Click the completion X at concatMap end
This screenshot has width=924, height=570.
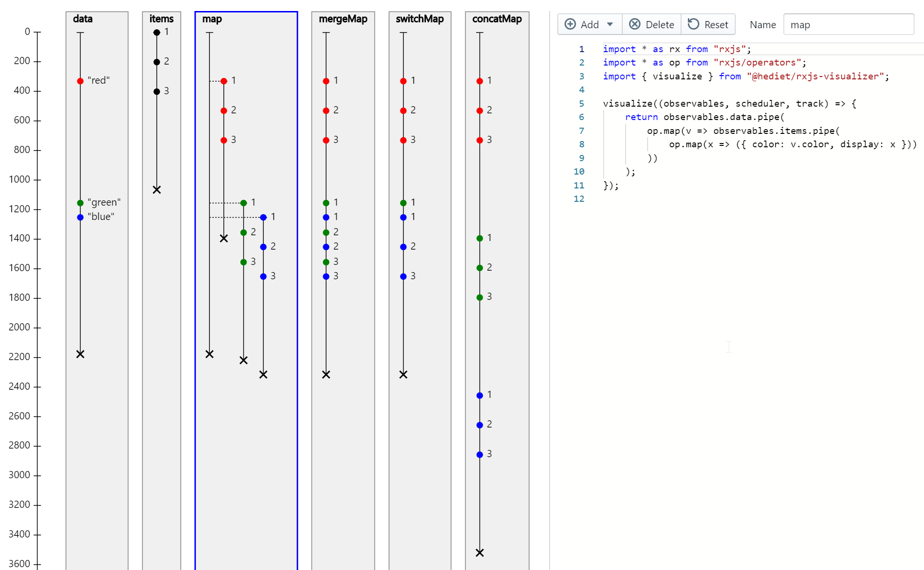pyautogui.click(x=480, y=553)
